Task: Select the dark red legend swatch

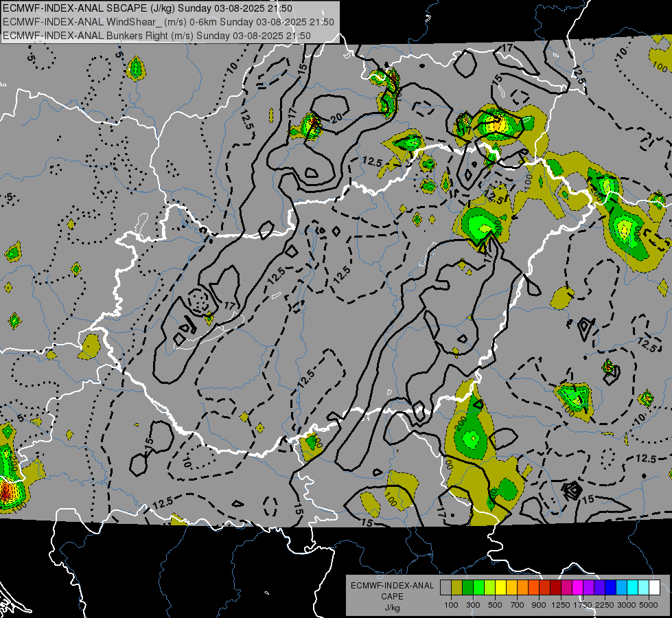Action: point(555,588)
